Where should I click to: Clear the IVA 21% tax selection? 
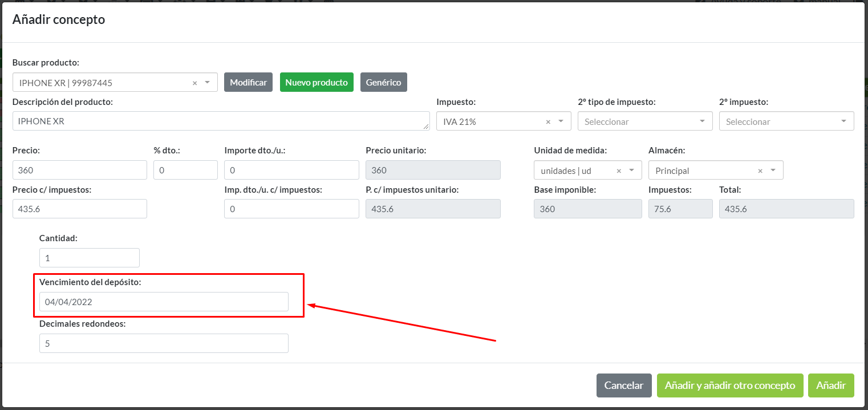pos(548,121)
